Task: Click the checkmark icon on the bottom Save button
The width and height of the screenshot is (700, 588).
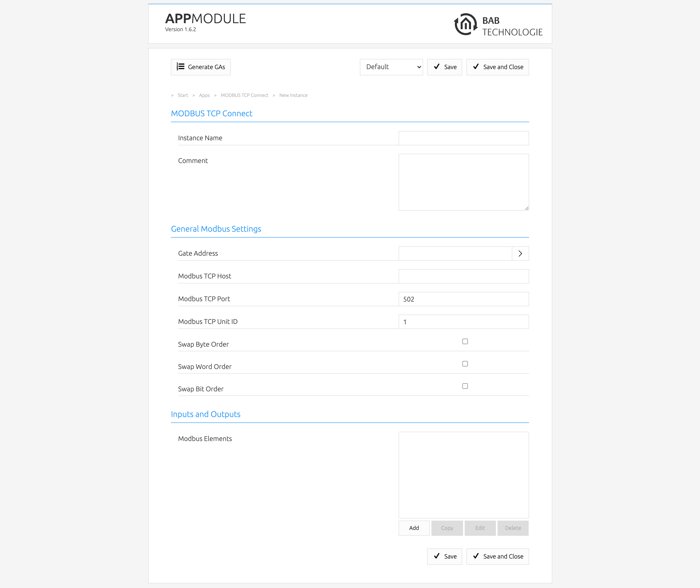Action: pos(436,556)
